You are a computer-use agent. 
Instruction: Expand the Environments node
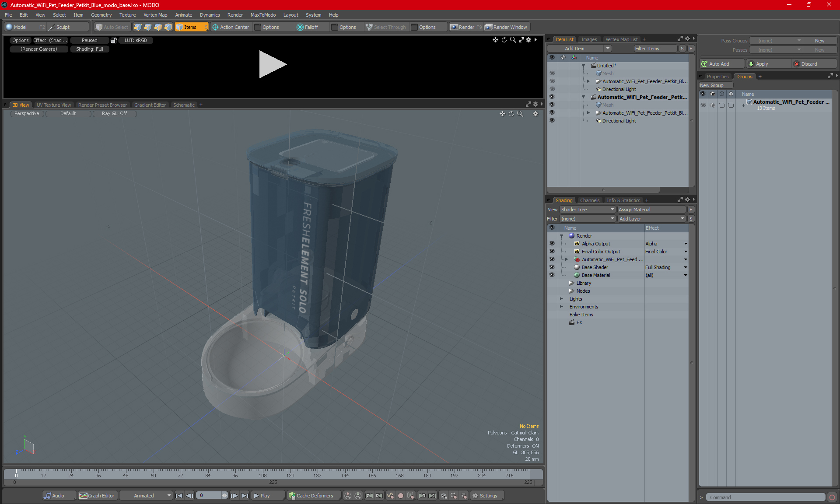click(x=561, y=307)
